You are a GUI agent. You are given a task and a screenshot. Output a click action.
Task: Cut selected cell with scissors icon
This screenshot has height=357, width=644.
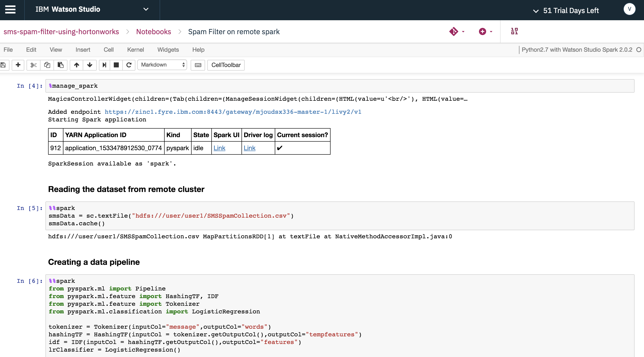click(x=33, y=65)
